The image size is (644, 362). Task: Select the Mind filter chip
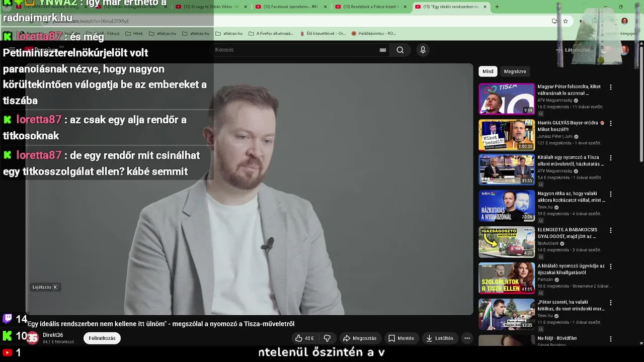488,71
